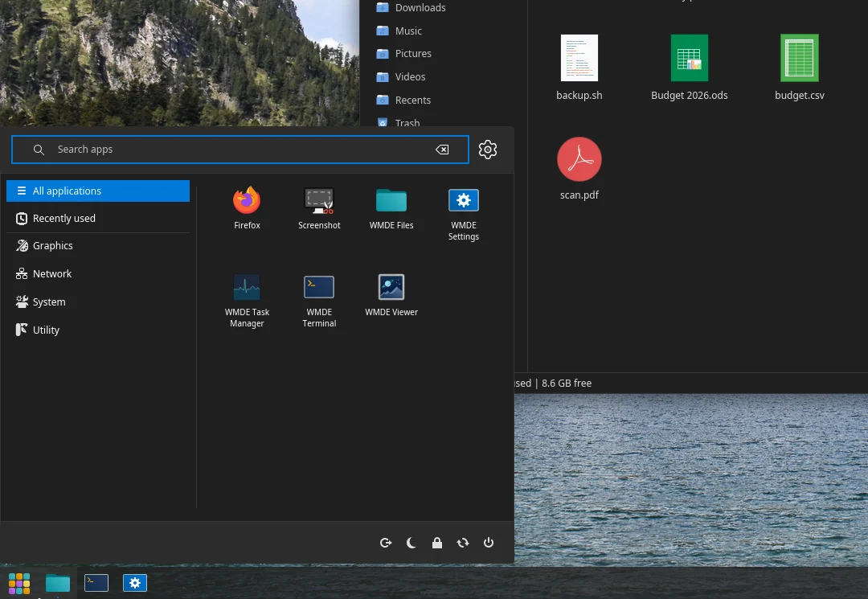Screen dimensions: 868x599
Task: Click the log out icon
Action: coord(386,543)
